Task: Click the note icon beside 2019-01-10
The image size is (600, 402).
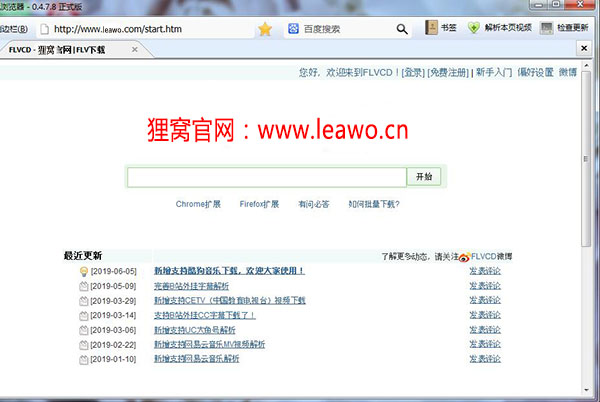Action: pyautogui.click(x=83, y=360)
